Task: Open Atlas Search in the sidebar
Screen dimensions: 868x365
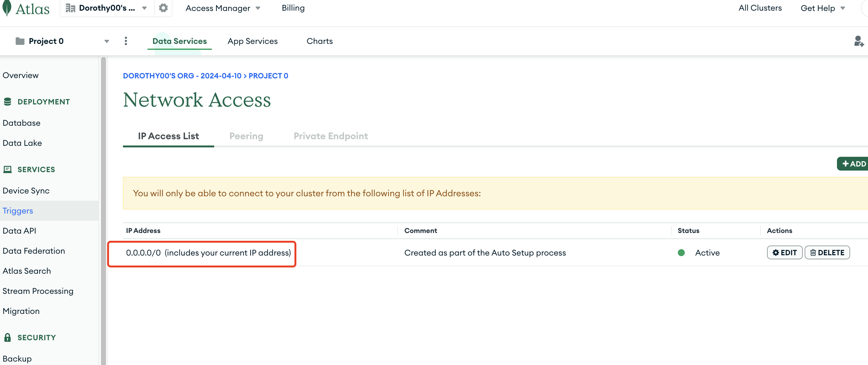Action: click(x=27, y=271)
